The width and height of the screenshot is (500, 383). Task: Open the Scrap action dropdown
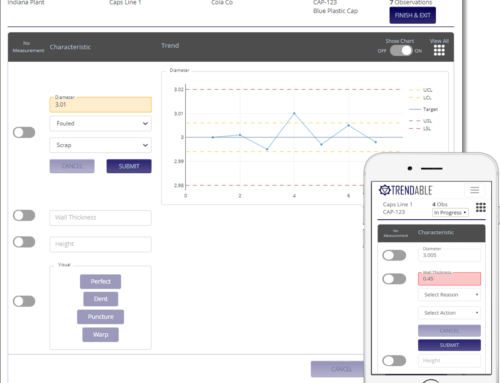(x=101, y=145)
